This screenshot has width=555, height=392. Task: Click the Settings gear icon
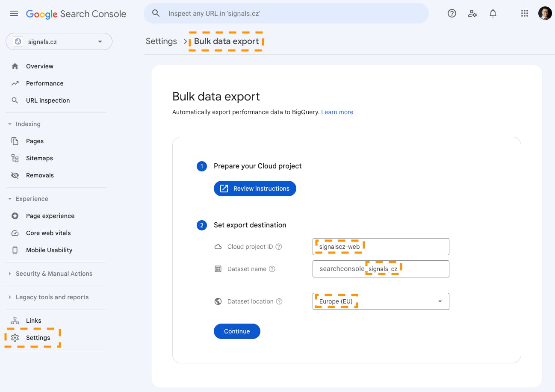(x=15, y=338)
